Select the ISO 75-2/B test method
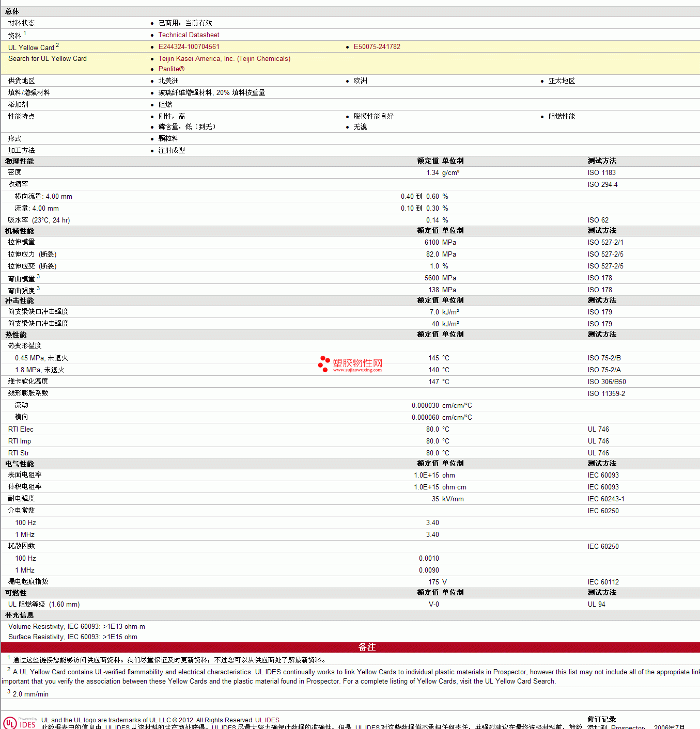The width and height of the screenshot is (700, 729). point(604,358)
